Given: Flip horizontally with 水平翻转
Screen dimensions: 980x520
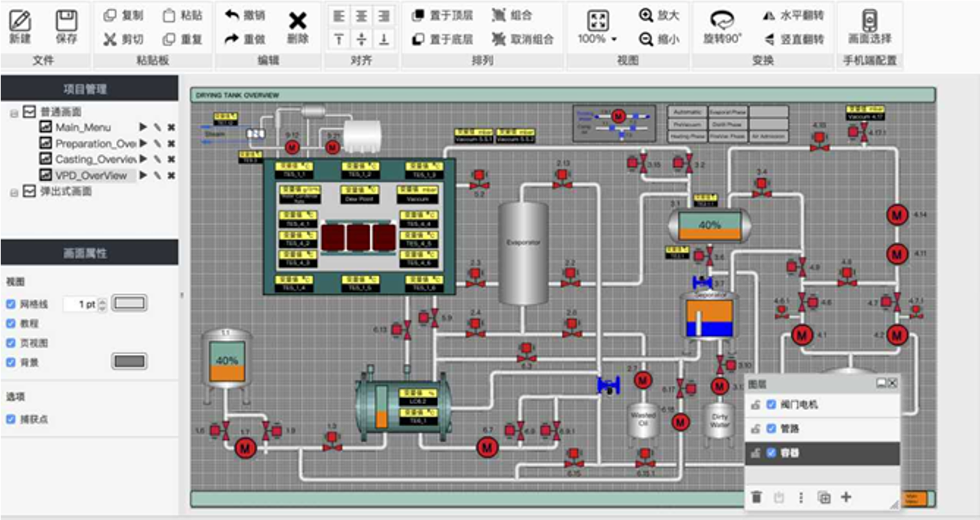Looking at the screenshot, I should tap(793, 15).
